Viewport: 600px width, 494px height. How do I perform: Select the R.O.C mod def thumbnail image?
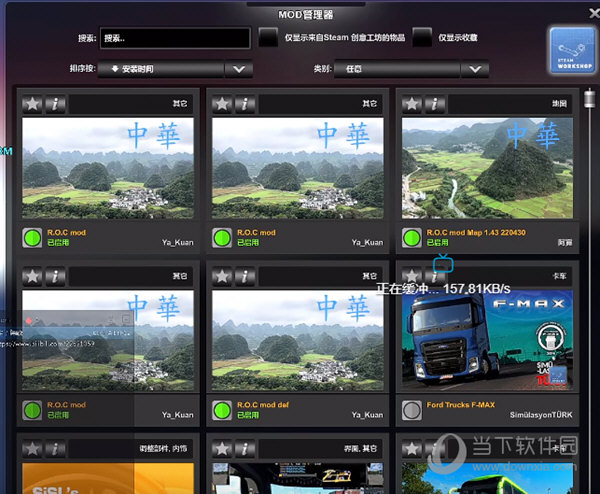point(298,340)
